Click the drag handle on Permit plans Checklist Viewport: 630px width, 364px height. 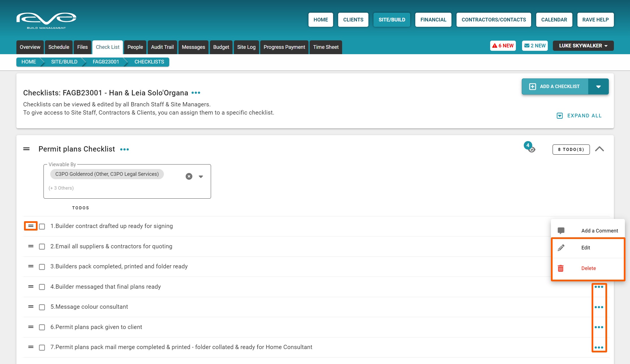(27, 149)
